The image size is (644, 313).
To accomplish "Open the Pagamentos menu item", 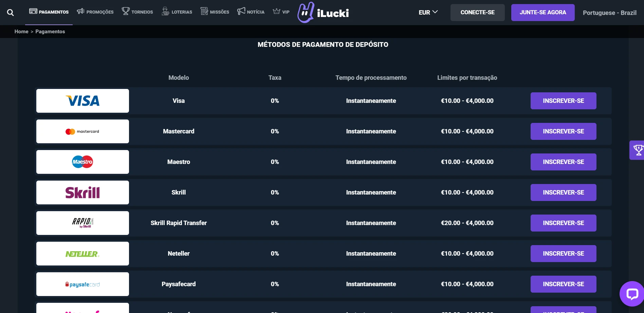I will click(49, 12).
